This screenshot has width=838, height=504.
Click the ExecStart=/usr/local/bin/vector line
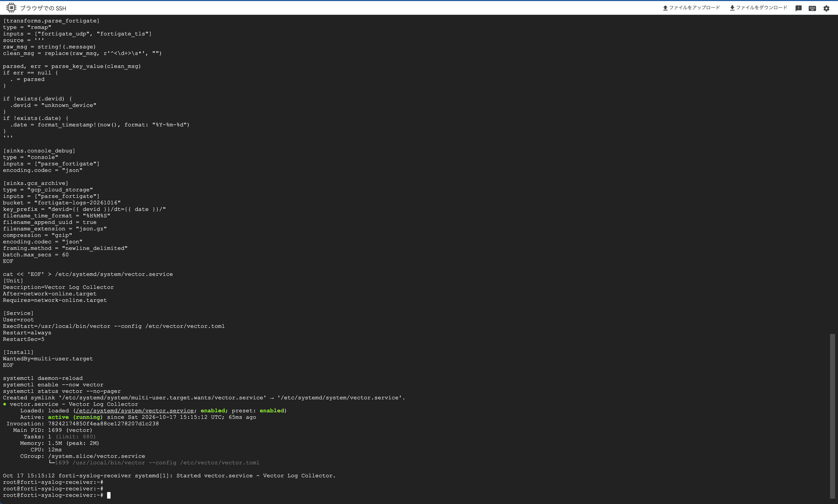[x=114, y=326]
